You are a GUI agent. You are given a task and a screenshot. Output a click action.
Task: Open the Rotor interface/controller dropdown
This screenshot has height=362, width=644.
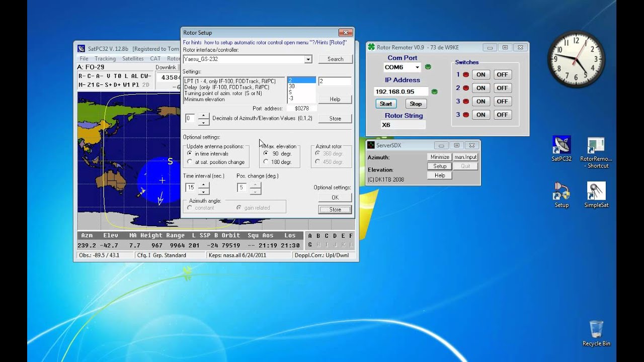coord(308,59)
